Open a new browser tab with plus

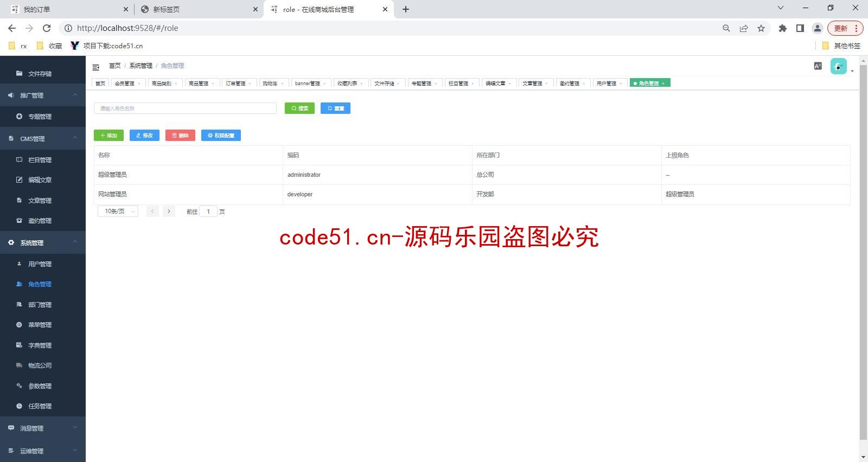tap(405, 9)
